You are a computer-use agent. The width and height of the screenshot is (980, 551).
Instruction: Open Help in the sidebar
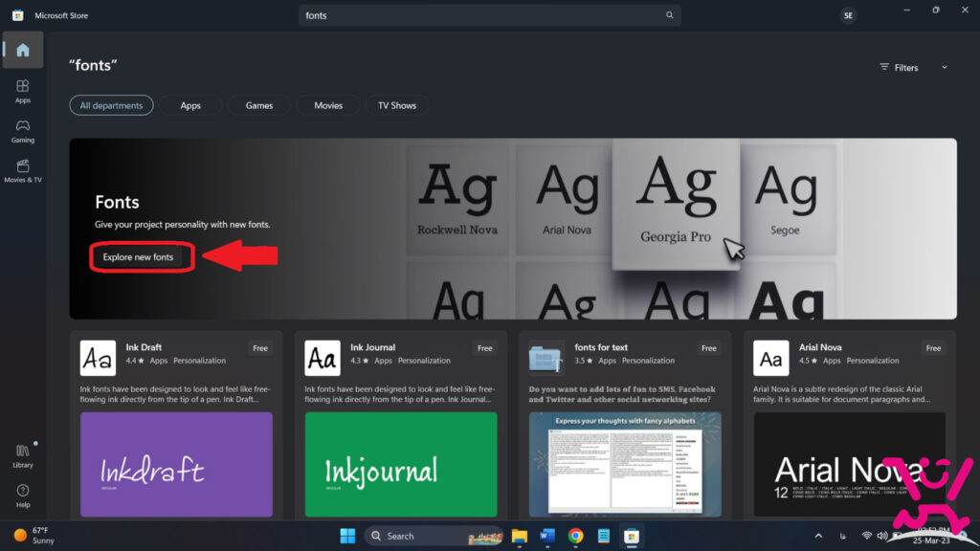(23, 496)
